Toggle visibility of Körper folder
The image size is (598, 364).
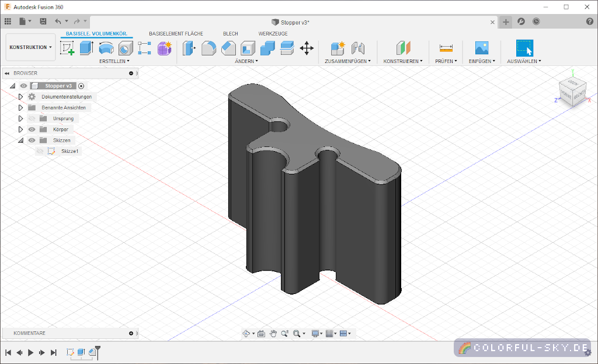[32, 129]
